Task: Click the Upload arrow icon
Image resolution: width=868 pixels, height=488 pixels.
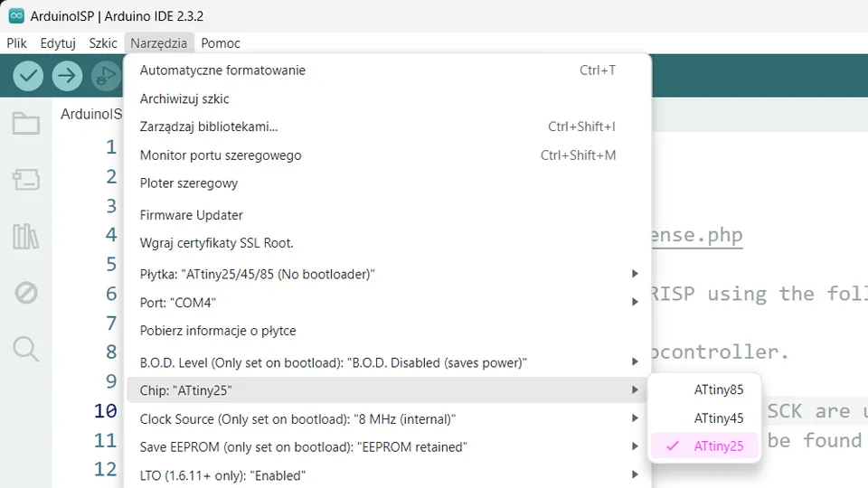Action: tap(67, 76)
